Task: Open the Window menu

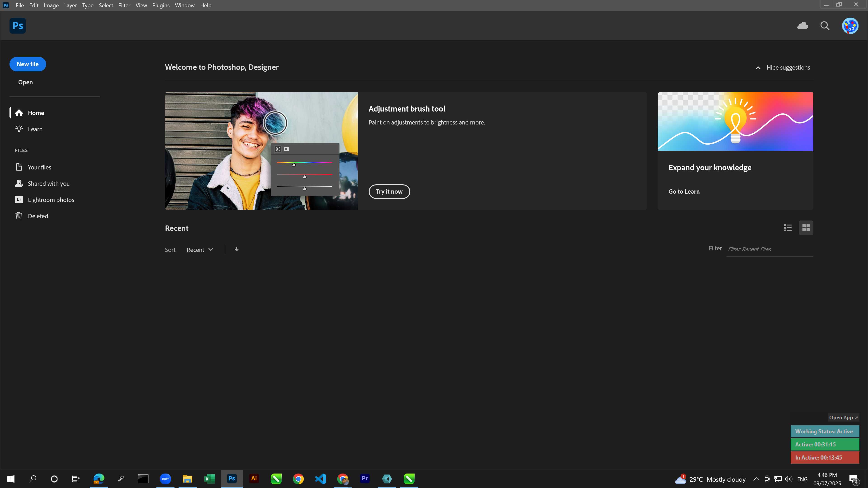Action: point(185,5)
